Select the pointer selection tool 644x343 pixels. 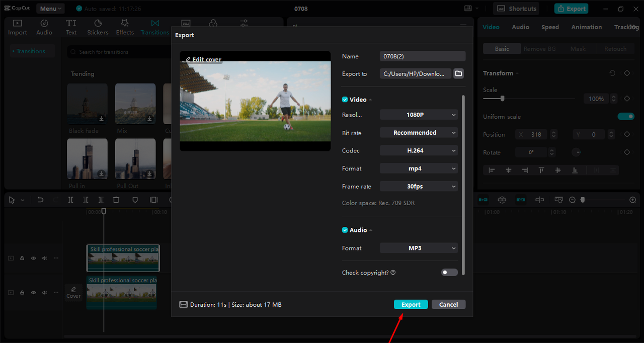(12, 200)
